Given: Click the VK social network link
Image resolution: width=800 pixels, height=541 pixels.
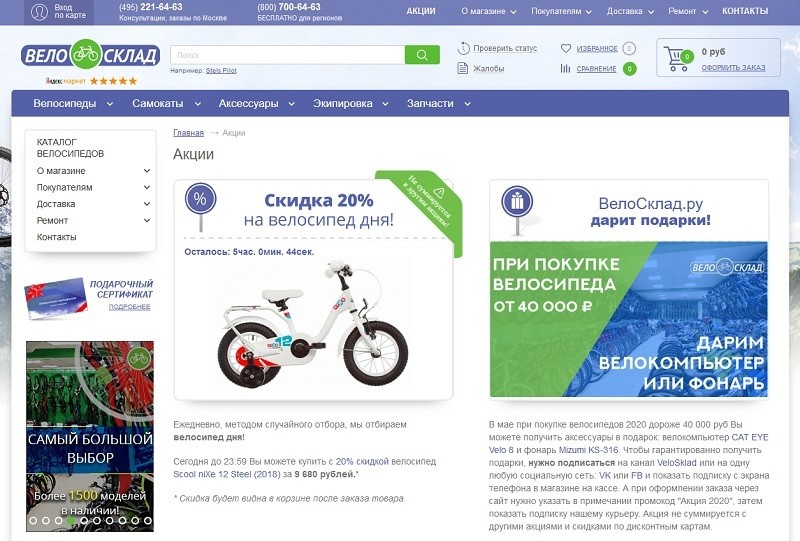Looking at the screenshot, I should tap(605, 475).
